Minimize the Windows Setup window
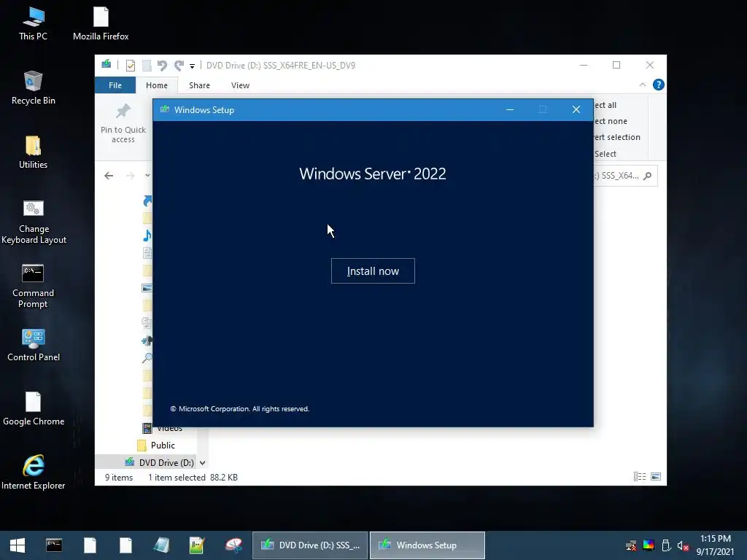Viewport: 747px width, 560px height. point(510,109)
